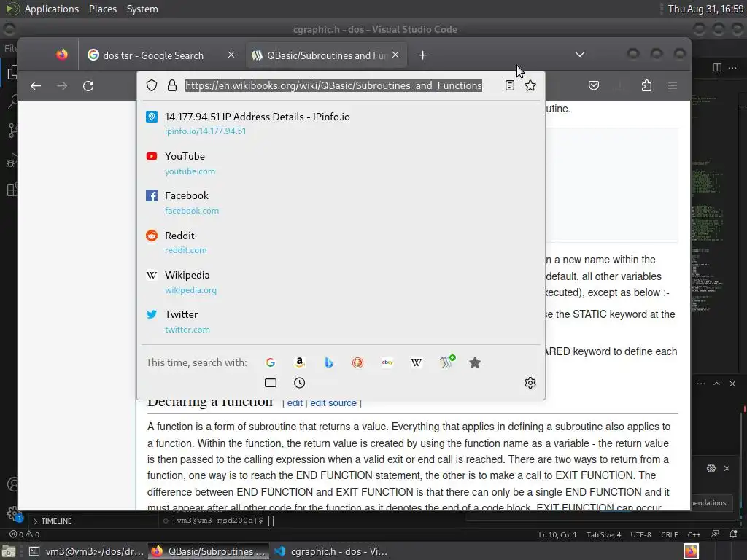This screenshot has width=747, height=560.
Task: Bookmark this page with star icon
Action: coord(530,86)
